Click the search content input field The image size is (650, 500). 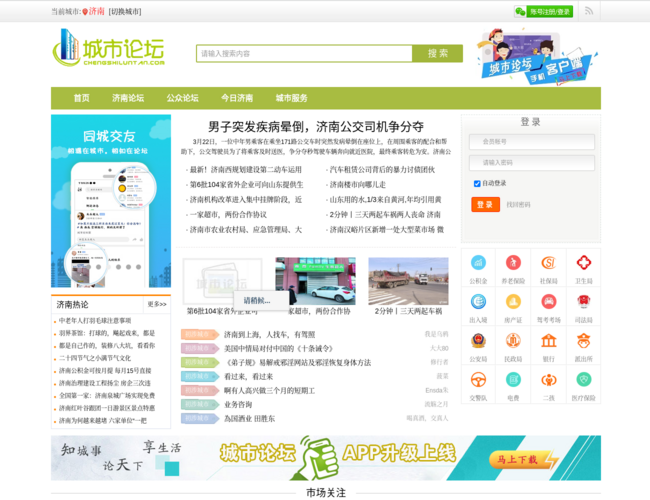pyautogui.click(x=304, y=53)
